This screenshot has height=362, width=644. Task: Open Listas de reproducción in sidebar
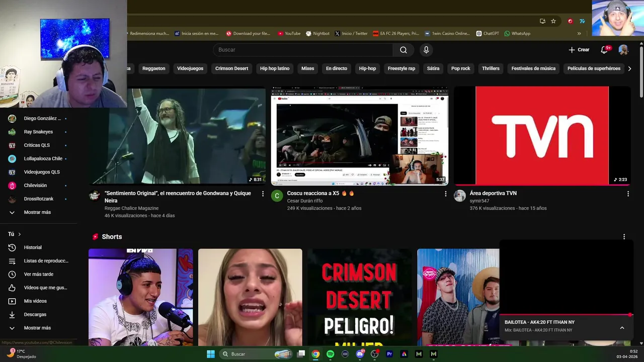[x=39, y=261]
